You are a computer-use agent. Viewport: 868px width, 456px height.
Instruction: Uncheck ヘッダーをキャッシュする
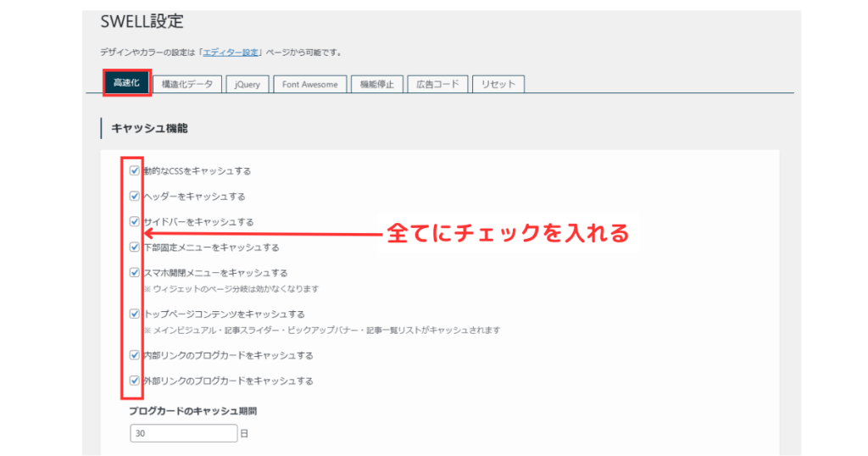pos(135,196)
